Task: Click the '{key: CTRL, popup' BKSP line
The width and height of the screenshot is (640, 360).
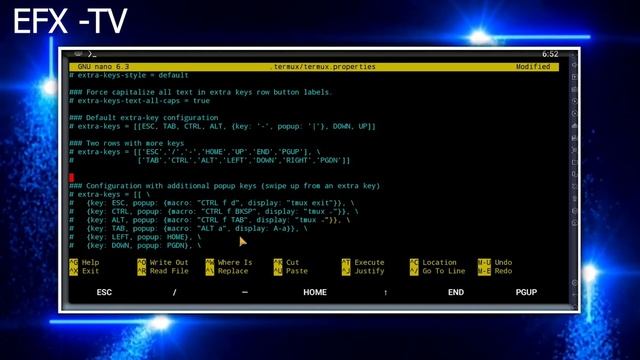Action: click(x=214, y=212)
